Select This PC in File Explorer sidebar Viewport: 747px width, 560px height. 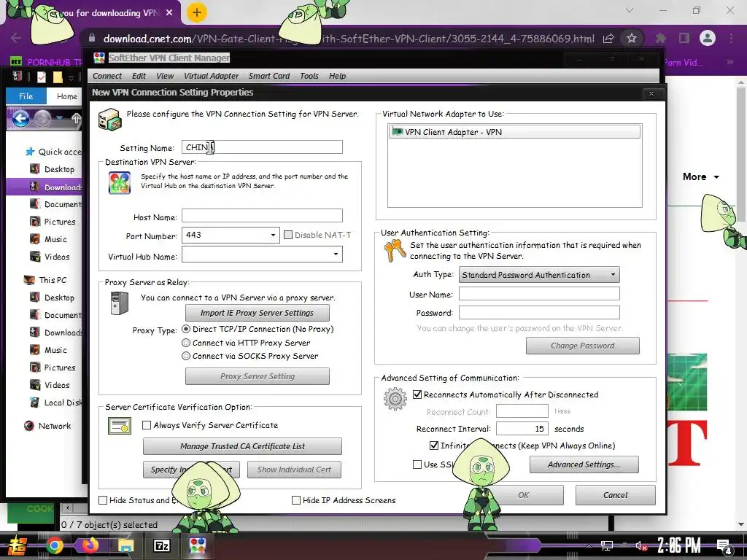click(45, 280)
